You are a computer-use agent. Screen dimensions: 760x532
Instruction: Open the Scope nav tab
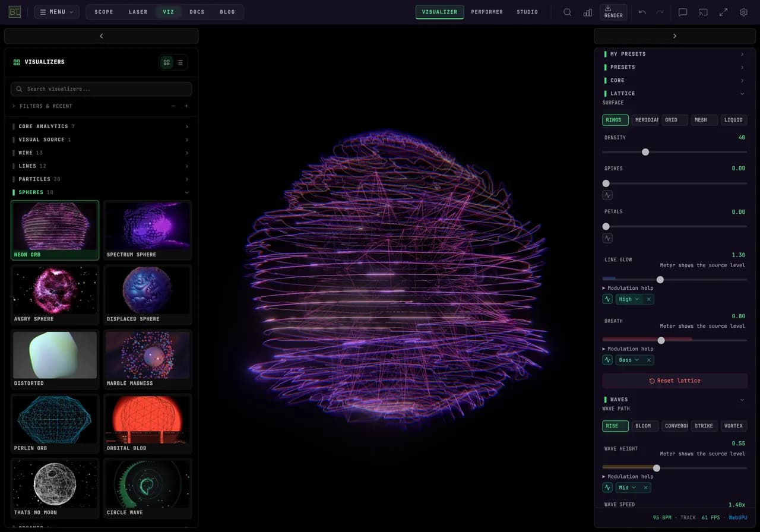click(104, 12)
